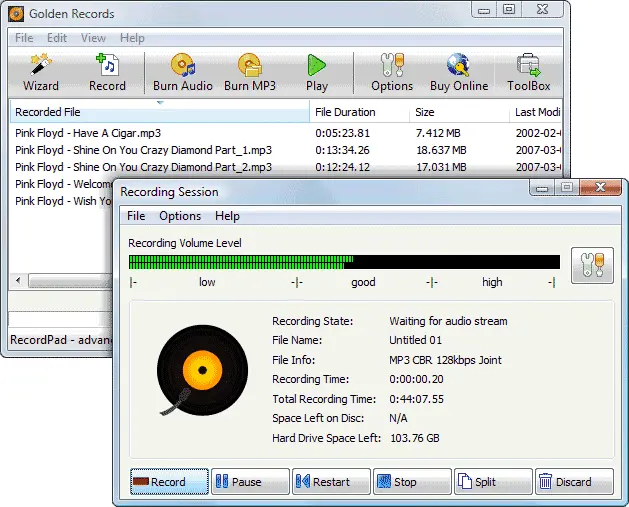
Task: Open Options in the main toolbar
Action: 392,73
